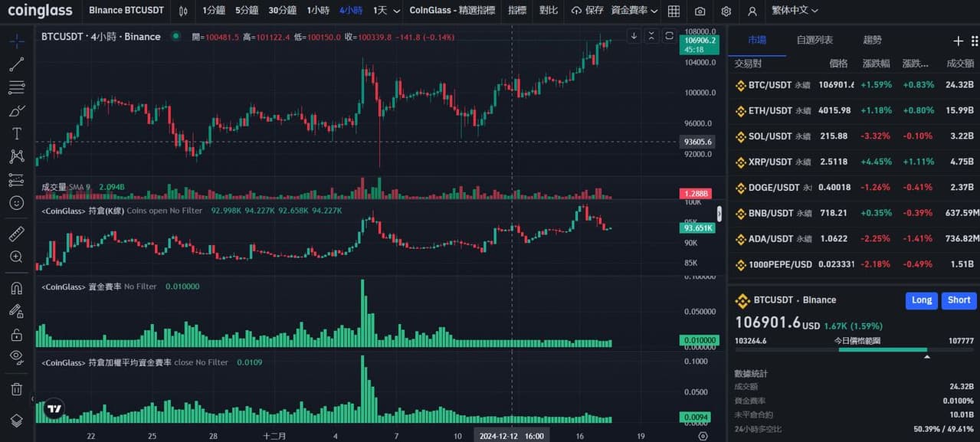Switch to the 自選列表 tab
980x442 pixels.
coord(814,41)
